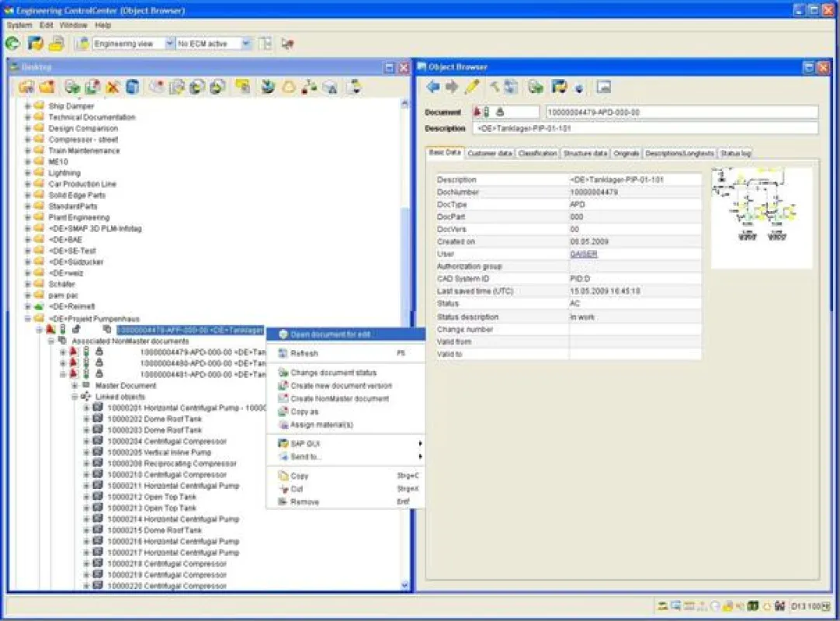The image size is (840, 621).
Task: Click the yellow recycle triangle icon in Desktop toolbar
Action: click(289, 88)
